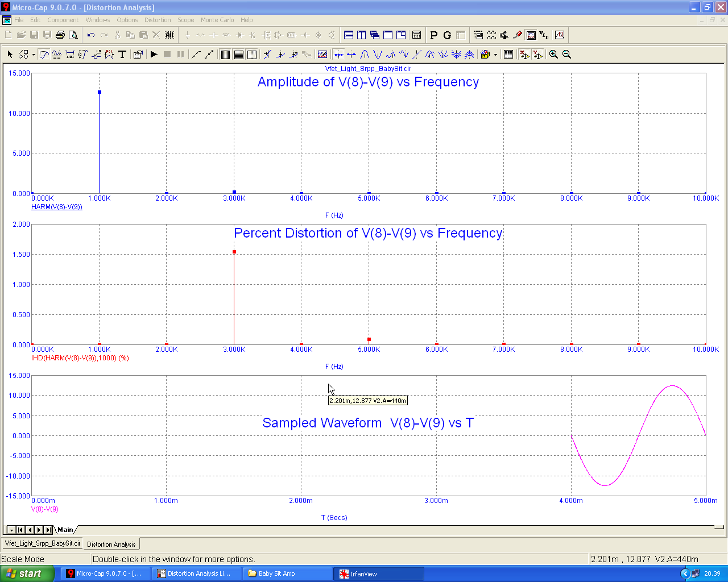Open Baby Sit Amp folder in taskbar
Image resolution: width=728 pixels, height=582 pixels.
tap(276, 573)
